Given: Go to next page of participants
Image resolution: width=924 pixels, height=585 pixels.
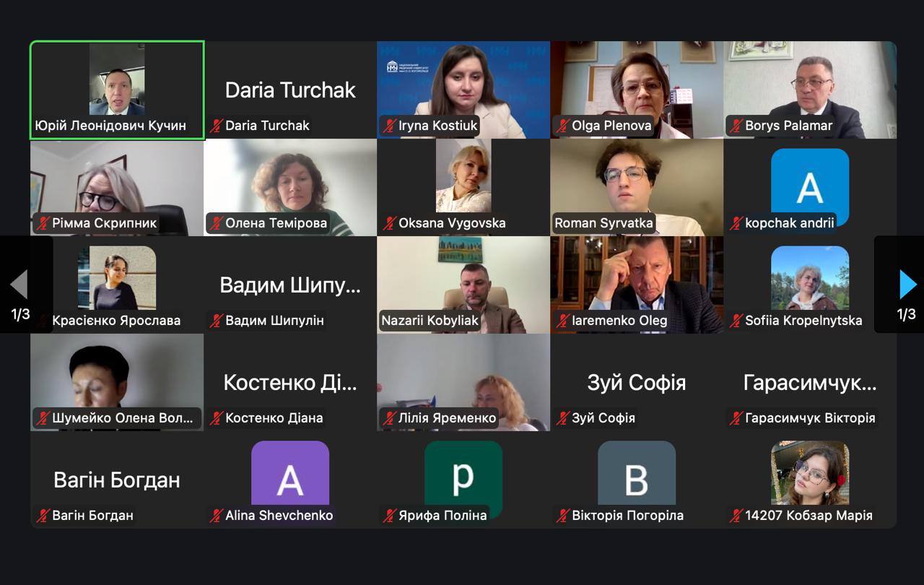Looking at the screenshot, I should [907, 285].
